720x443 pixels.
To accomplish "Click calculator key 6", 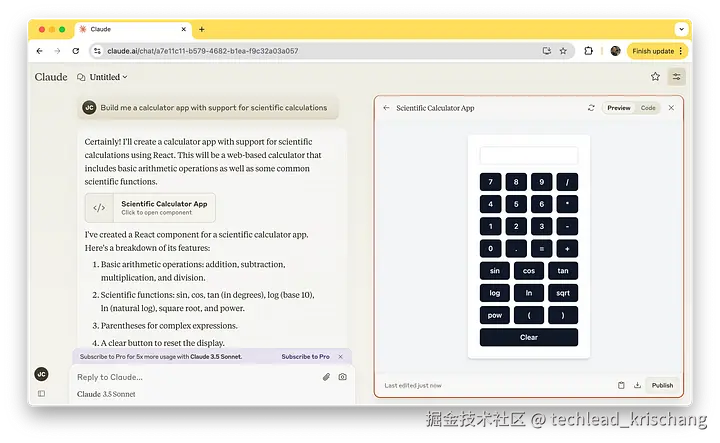I will [x=541, y=204].
